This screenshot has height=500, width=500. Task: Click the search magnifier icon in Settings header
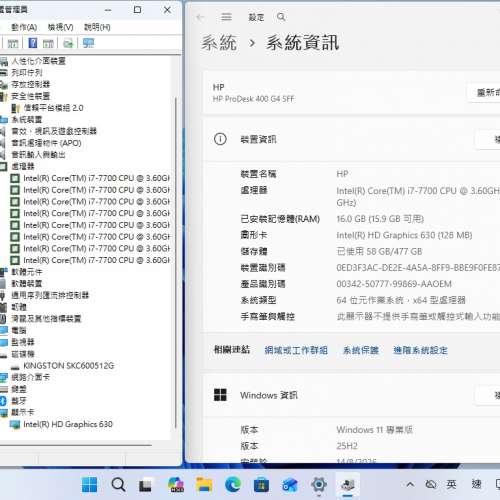[x=281, y=17]
